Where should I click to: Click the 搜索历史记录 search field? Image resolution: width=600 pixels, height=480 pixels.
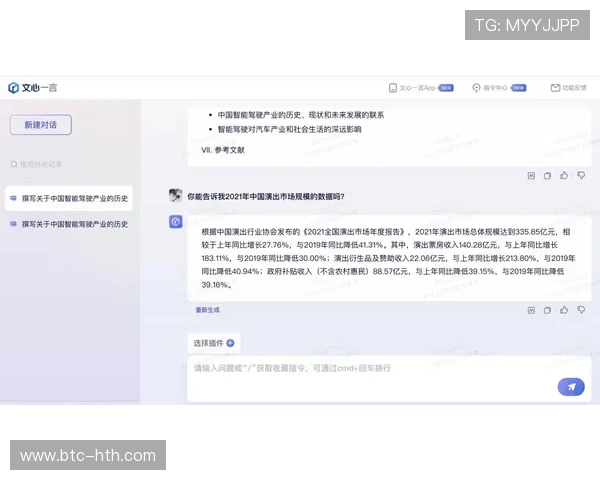[71, 165]
